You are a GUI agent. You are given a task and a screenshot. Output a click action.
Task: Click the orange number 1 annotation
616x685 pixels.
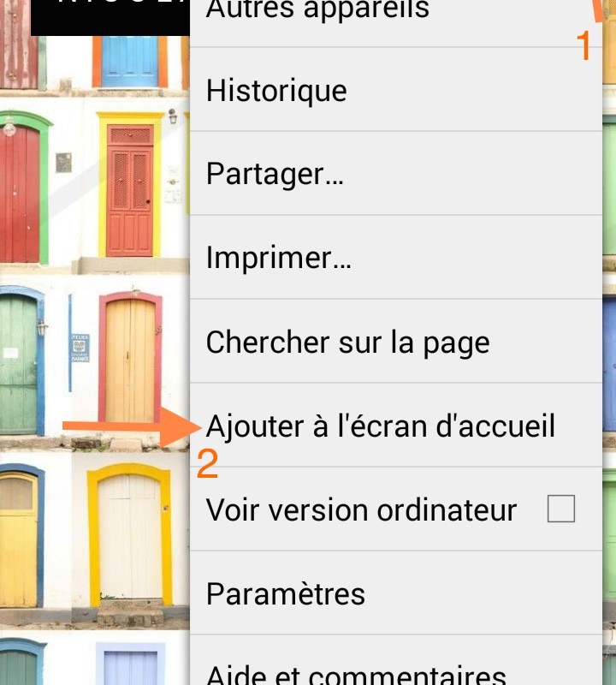583,45
